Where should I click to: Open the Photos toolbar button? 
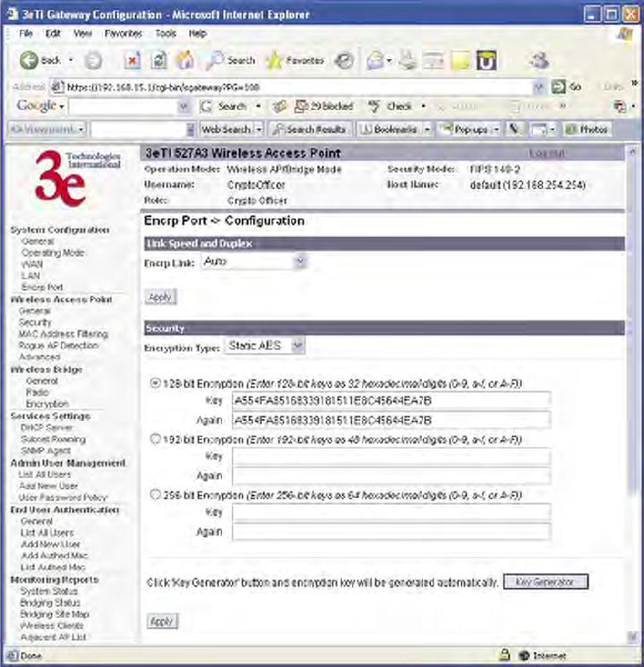click(x=587, y=129)
